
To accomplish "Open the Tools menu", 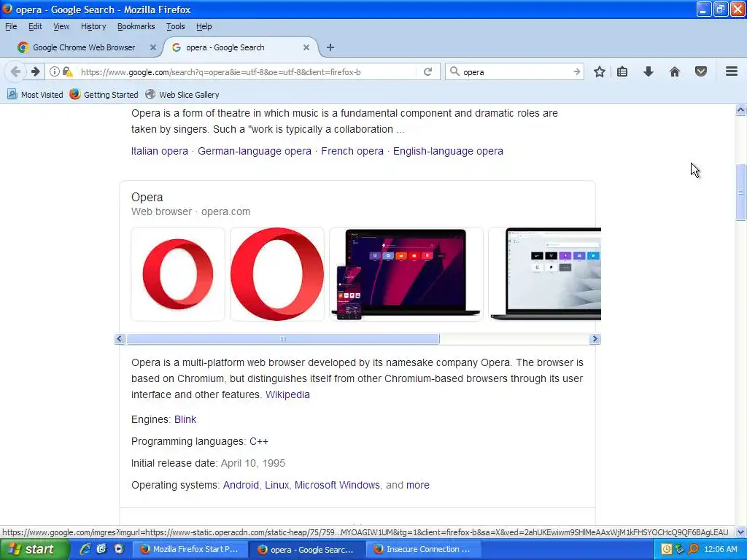I will [175, 26].
